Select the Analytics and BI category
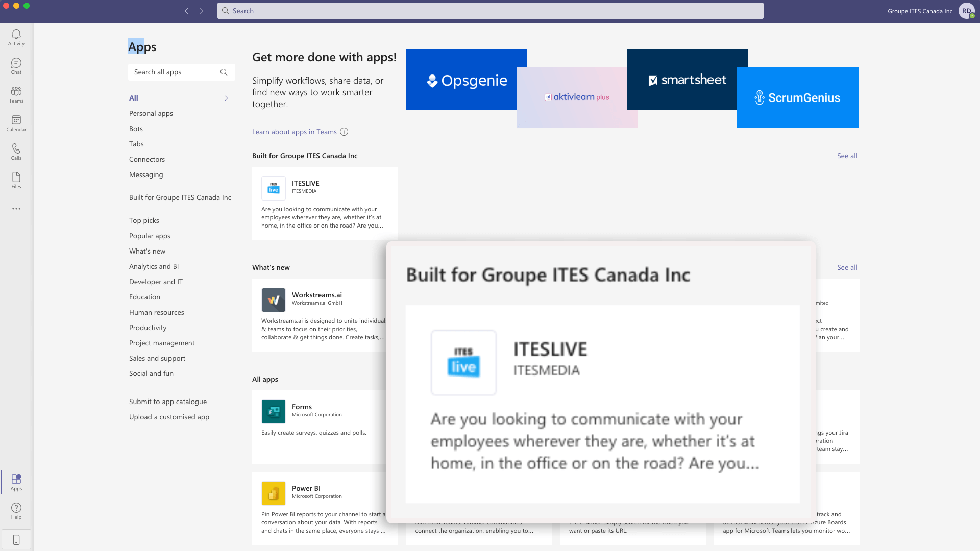The height and width of the screenshot is (551, 980). [154, 266]
